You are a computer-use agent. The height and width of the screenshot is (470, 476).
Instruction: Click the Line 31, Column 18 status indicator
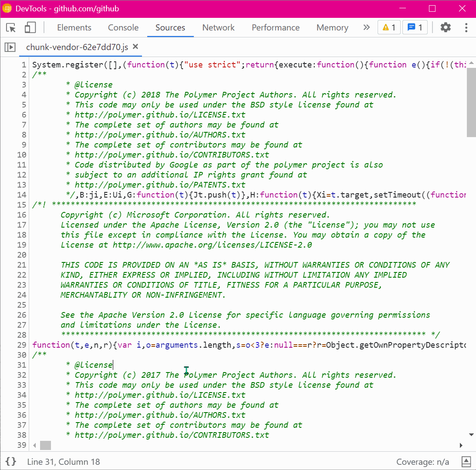click(x=63, y=462)
